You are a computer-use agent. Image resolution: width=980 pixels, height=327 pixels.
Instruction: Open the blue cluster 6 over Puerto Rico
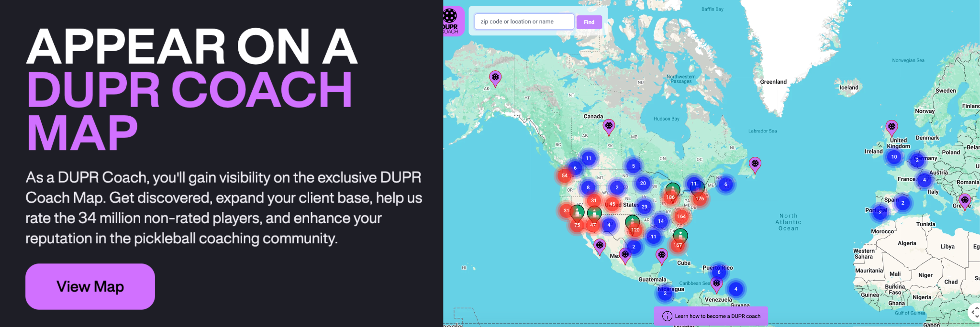click(x=719, y=272)
